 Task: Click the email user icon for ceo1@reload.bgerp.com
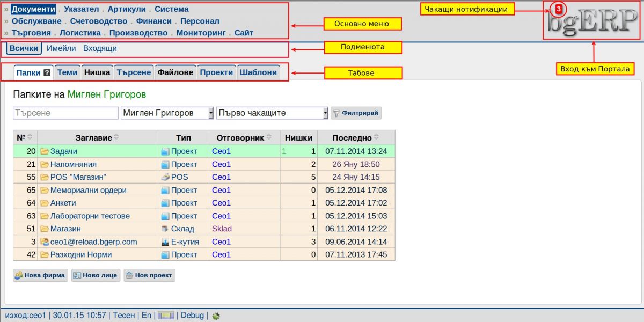45,242
